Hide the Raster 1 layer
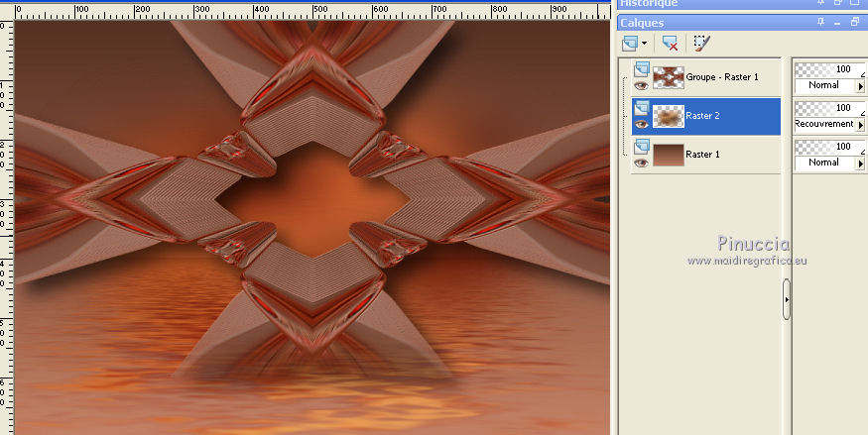This screenshot has height=435, width=868. coord(641,163)
